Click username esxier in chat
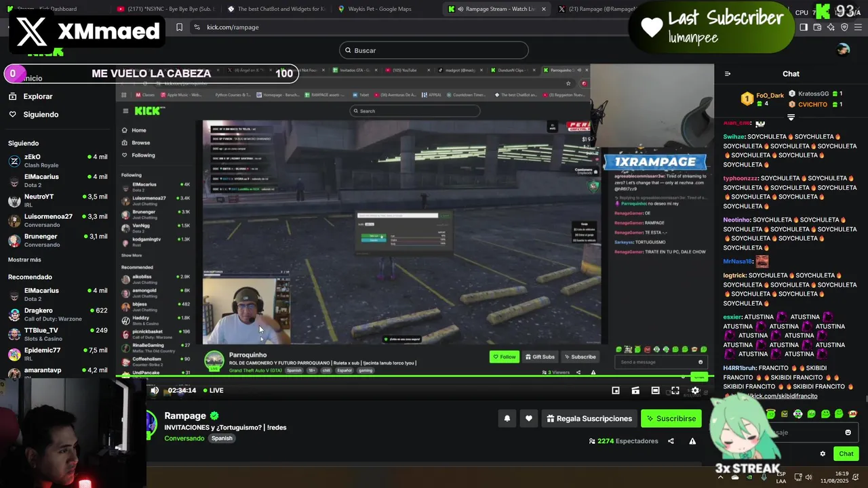This screenshot has width=868, height=488. point(732,317)
